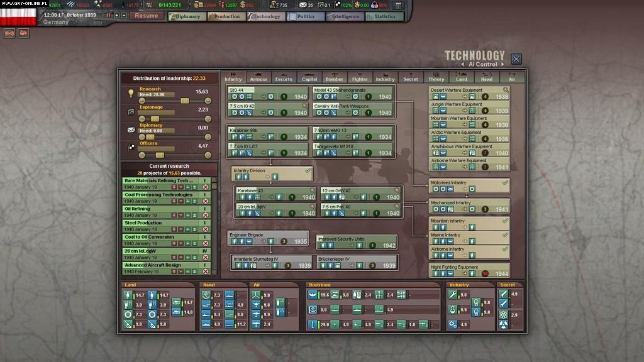The image size is (644, 362).
Task: Open the Bomber technology tab
Action: 335,77
